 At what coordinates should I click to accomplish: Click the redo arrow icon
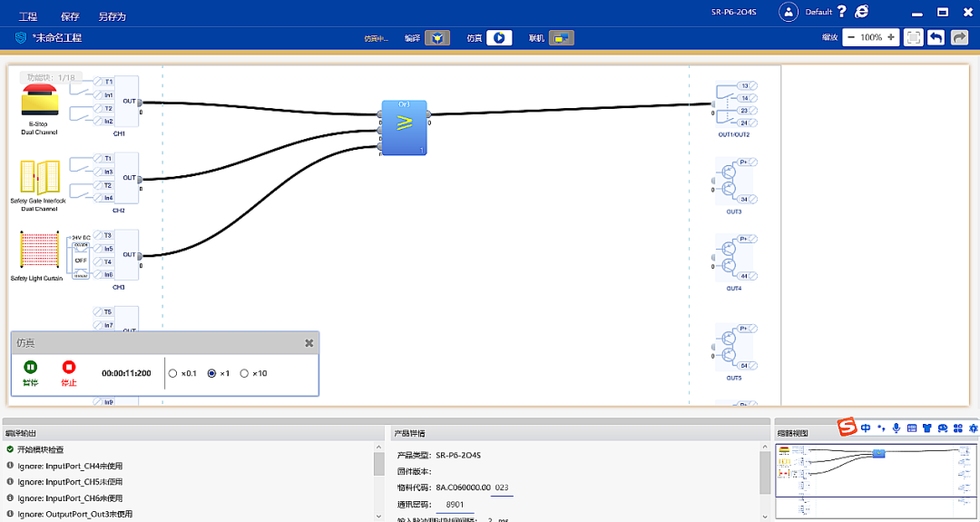959,38
